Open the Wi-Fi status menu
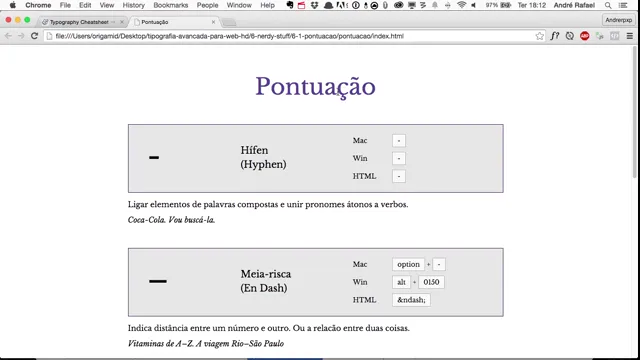 click(x=462, y=5)
